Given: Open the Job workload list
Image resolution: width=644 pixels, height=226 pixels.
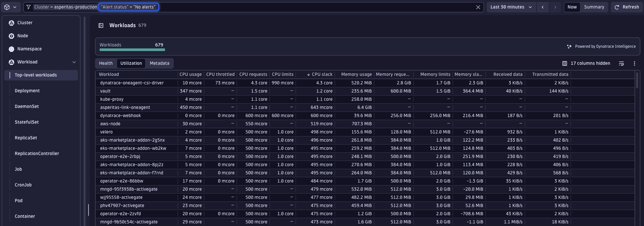Looking at the screenshot, I should click(x=18, y=169).
